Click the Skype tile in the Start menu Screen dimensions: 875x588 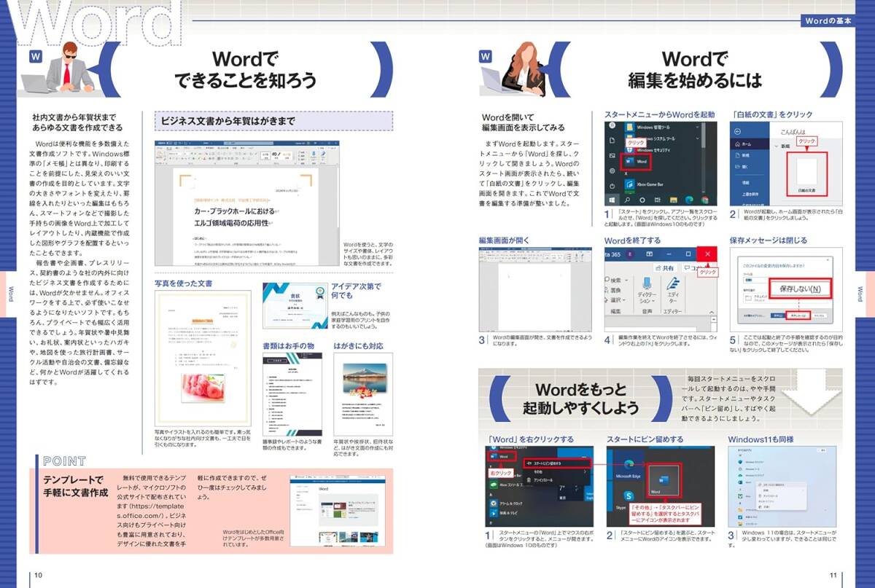point(629,495)
